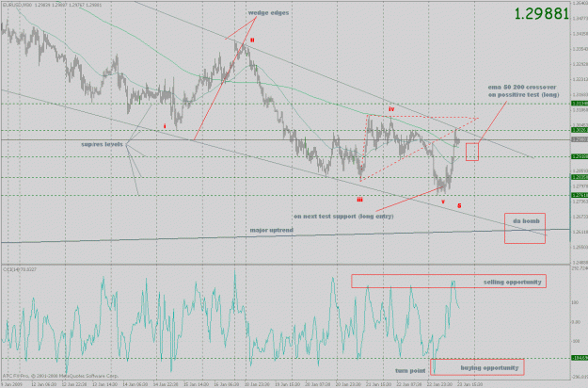Select the "wedge edges" annotation label
This screenshot has height=388, width=588.
(268, 13)
